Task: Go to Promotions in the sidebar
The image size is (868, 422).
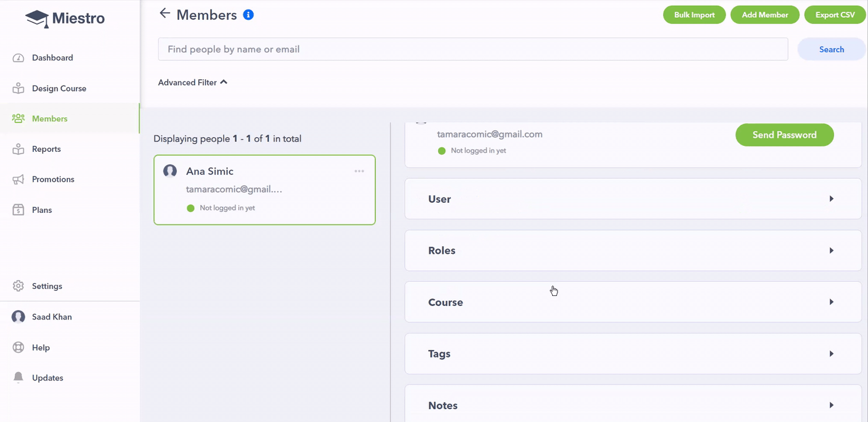Action: [x=53, y=179]
